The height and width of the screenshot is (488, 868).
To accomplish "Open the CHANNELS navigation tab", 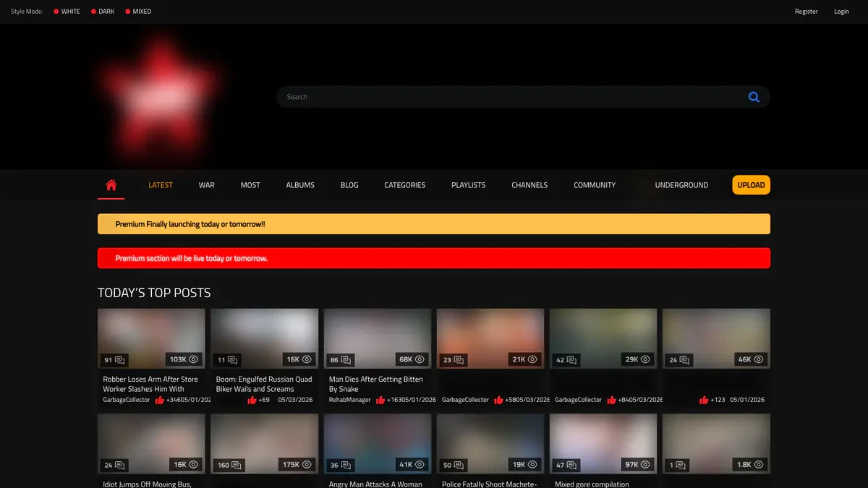I will coord(529,185).
